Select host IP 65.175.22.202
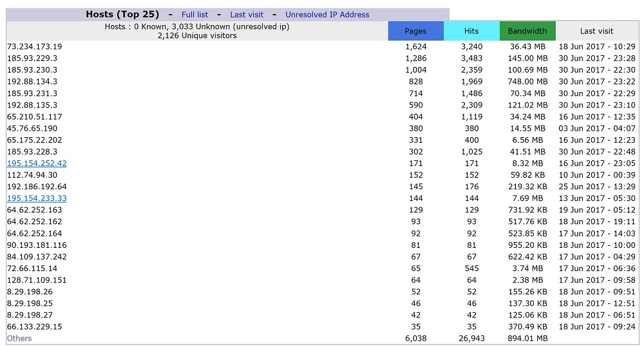 pos(35,140)
